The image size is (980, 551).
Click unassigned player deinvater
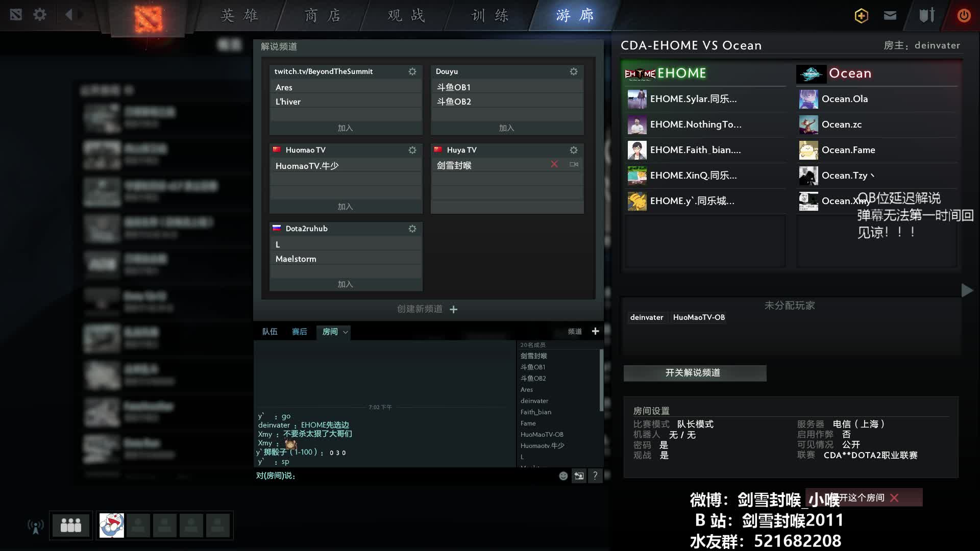[x=647, y=317]
